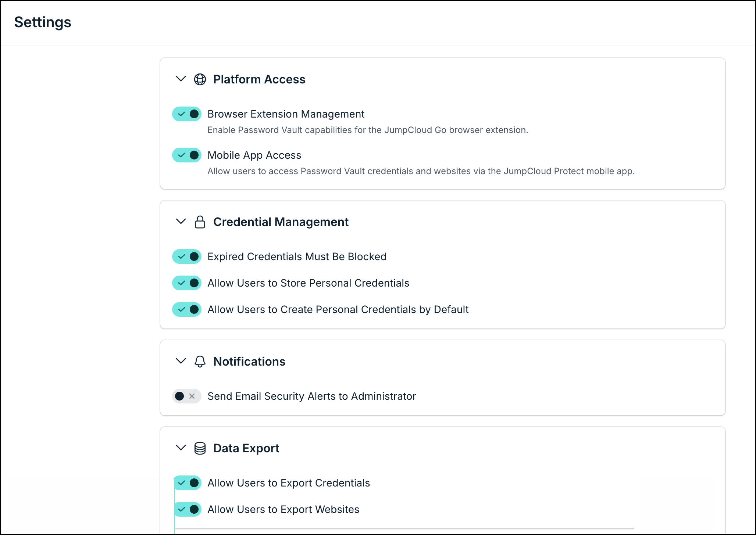Click the Mobile App Access label
The height and width of the screenshot is (535, 756).
[254, 155]
